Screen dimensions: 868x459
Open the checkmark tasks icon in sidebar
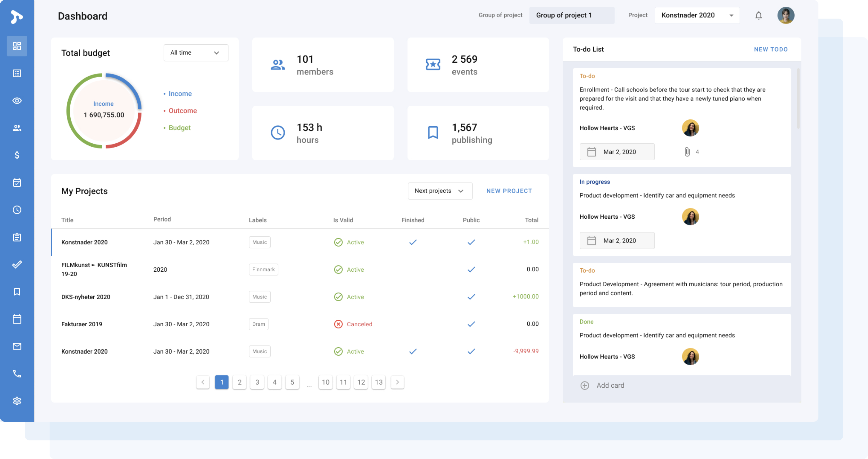click(17, 264)
